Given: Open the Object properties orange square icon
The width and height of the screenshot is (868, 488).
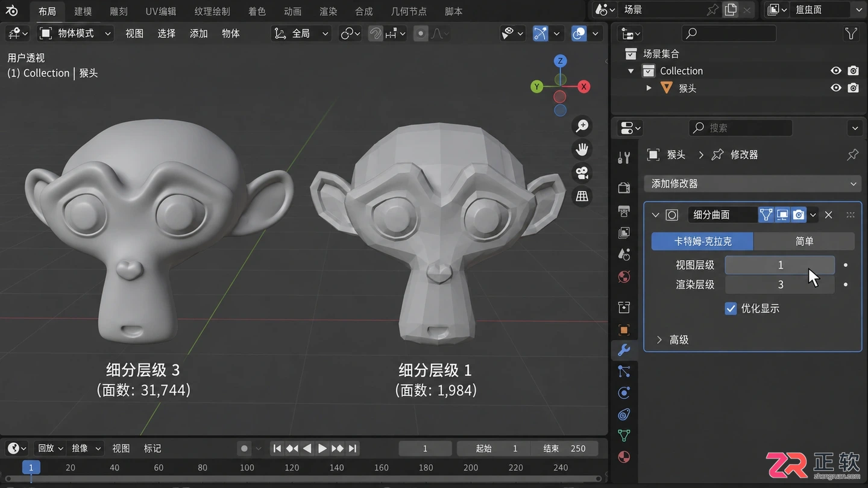Looking at the screenshot, I should tap(624, 330).
